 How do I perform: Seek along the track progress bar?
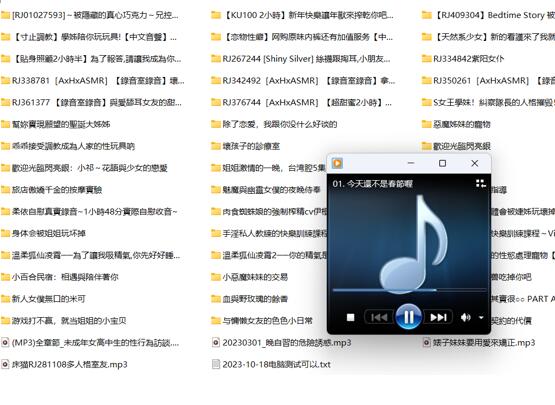(x=409, y=290)
